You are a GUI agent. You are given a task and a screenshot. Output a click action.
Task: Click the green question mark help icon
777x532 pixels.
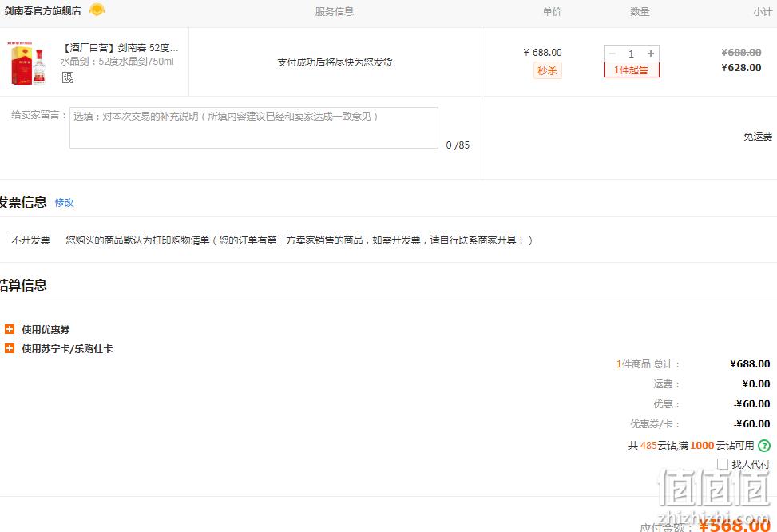click(764, 445)
